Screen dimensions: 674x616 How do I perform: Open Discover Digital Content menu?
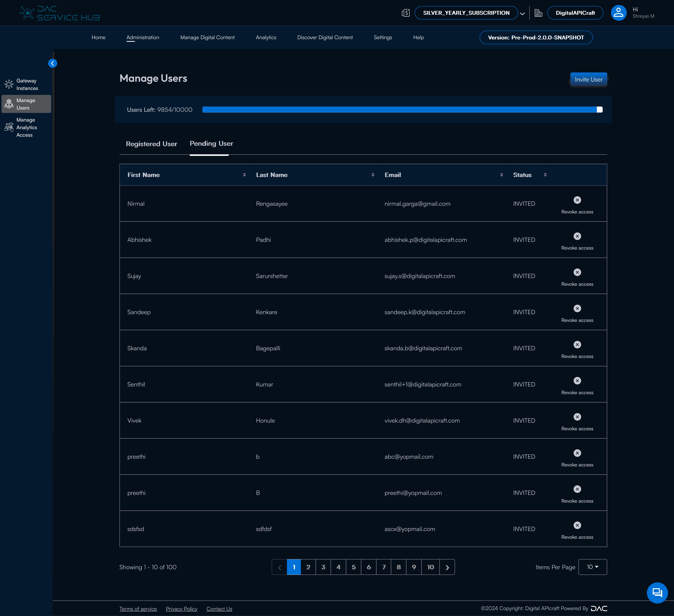(x=325, y=37)
